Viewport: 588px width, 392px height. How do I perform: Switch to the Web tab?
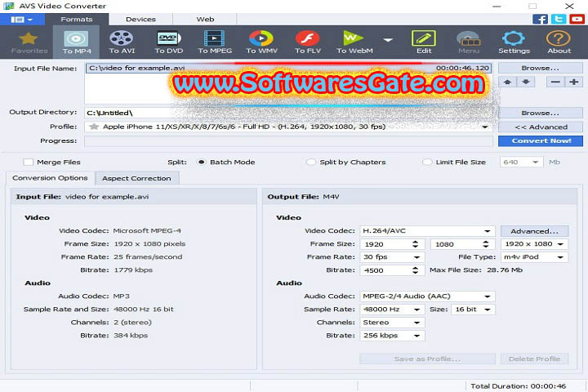click(x=205, y=20)
